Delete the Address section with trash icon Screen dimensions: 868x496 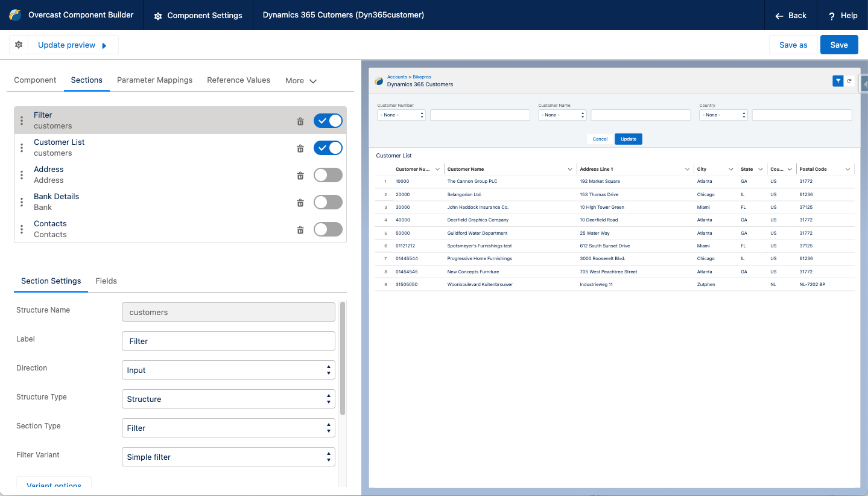point(300,176)
